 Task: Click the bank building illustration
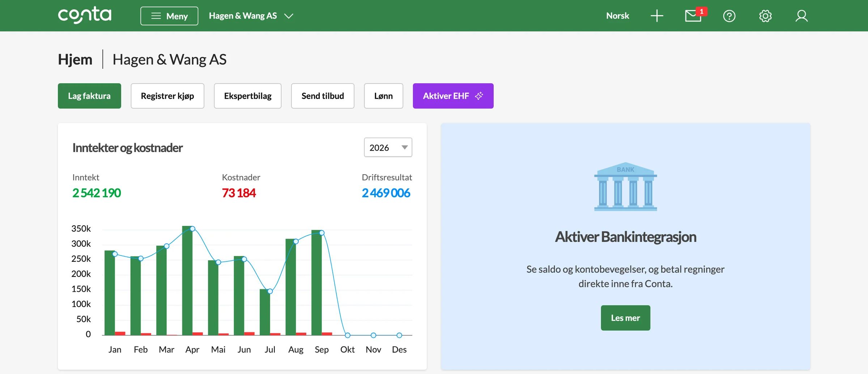pos(625,186)
